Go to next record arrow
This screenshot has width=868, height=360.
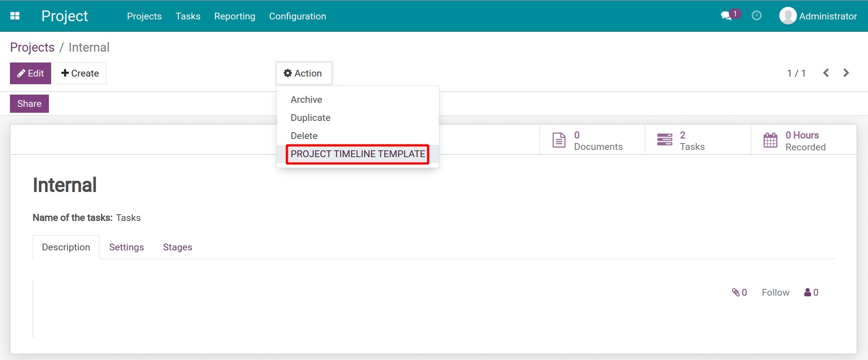(846, 73)
